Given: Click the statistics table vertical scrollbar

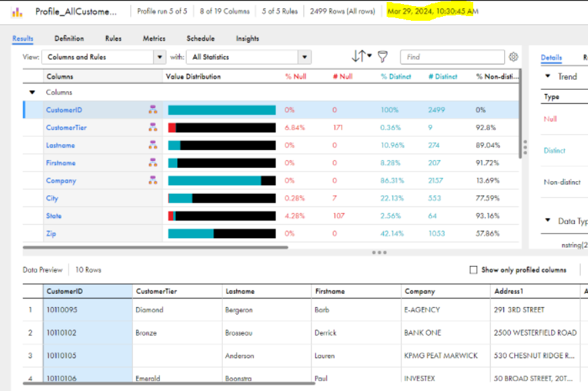Looking at the screenshot, I should point(520,113).
